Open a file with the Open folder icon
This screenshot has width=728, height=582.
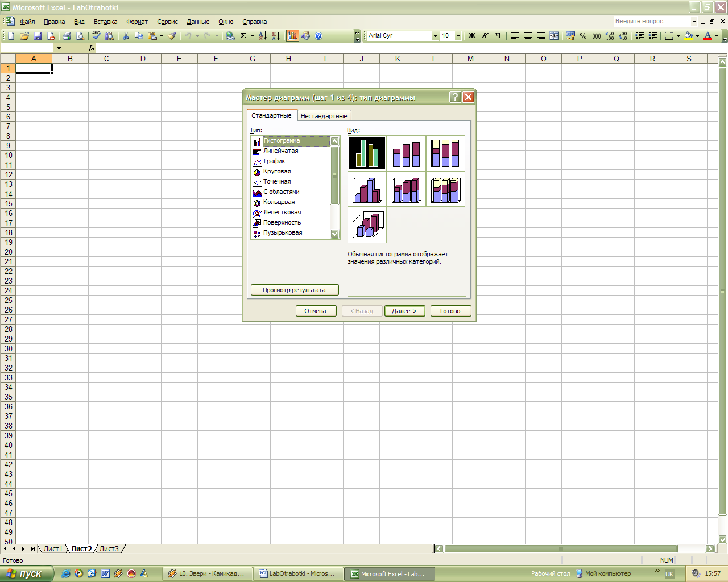tap(24, 36)
